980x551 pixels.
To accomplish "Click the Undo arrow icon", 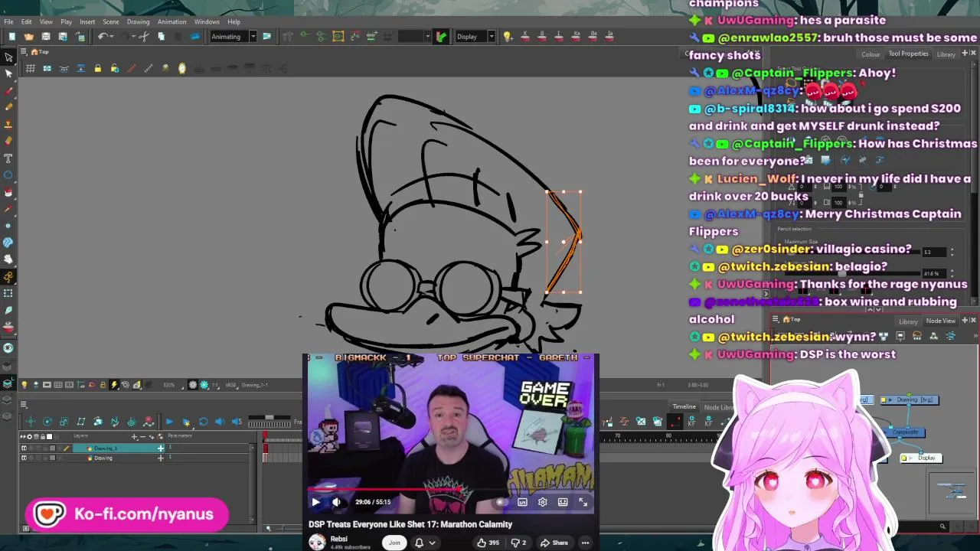I will tap(103, 37).
